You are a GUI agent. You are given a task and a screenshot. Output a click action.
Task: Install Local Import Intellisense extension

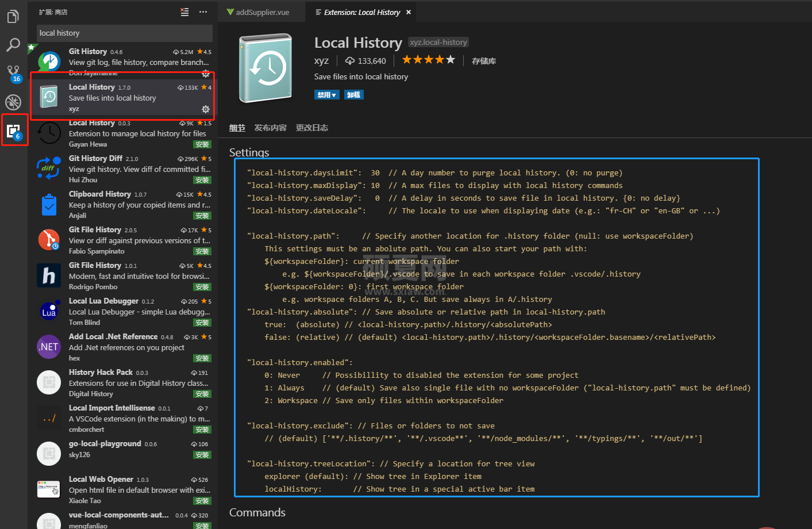tap(202, 430)
